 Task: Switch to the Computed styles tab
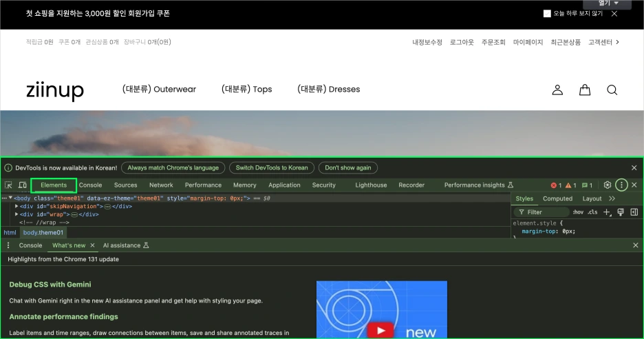557,198
